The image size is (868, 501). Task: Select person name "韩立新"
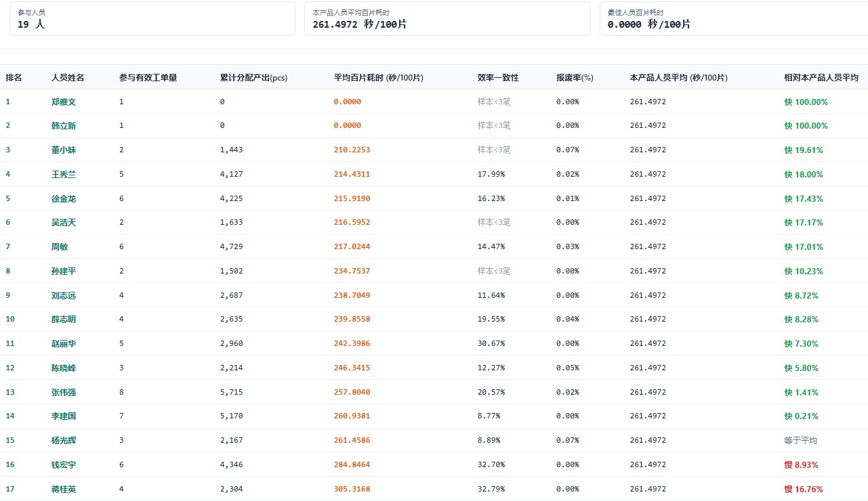pyautogui.click(x=64, y=126)
